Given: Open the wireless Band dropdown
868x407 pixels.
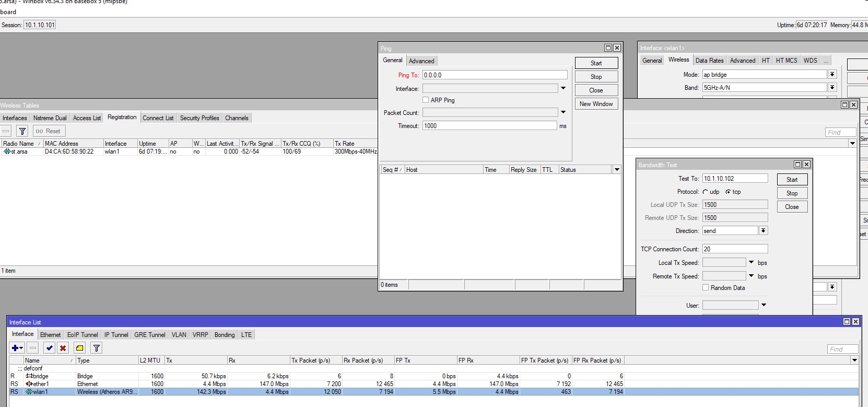Looking at the screenshot, I should (x=832, y=87).
